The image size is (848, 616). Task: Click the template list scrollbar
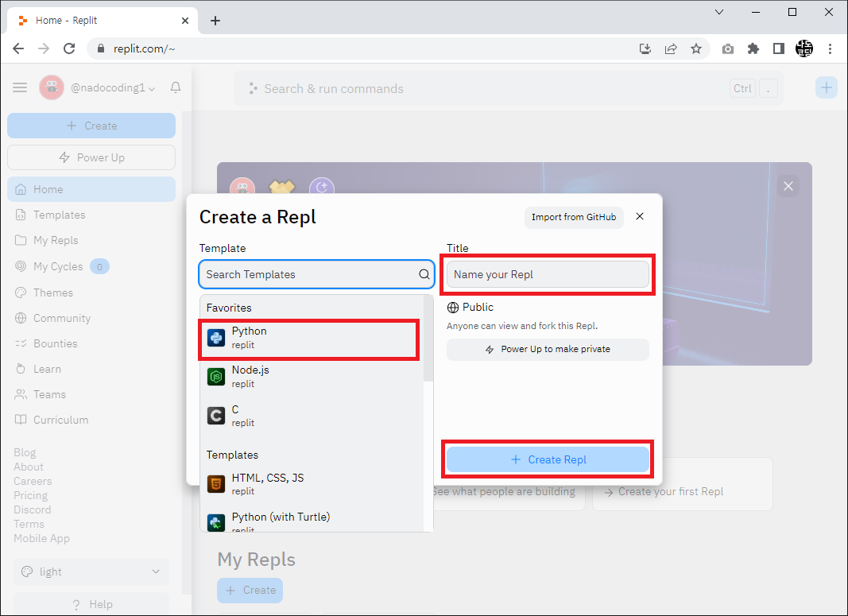[x=428, y=339]
